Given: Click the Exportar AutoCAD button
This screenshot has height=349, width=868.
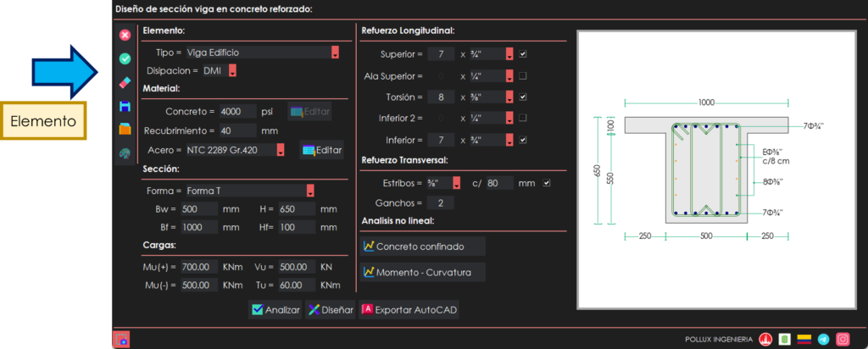Looking at the screenshot, I should tap(410, 310).
